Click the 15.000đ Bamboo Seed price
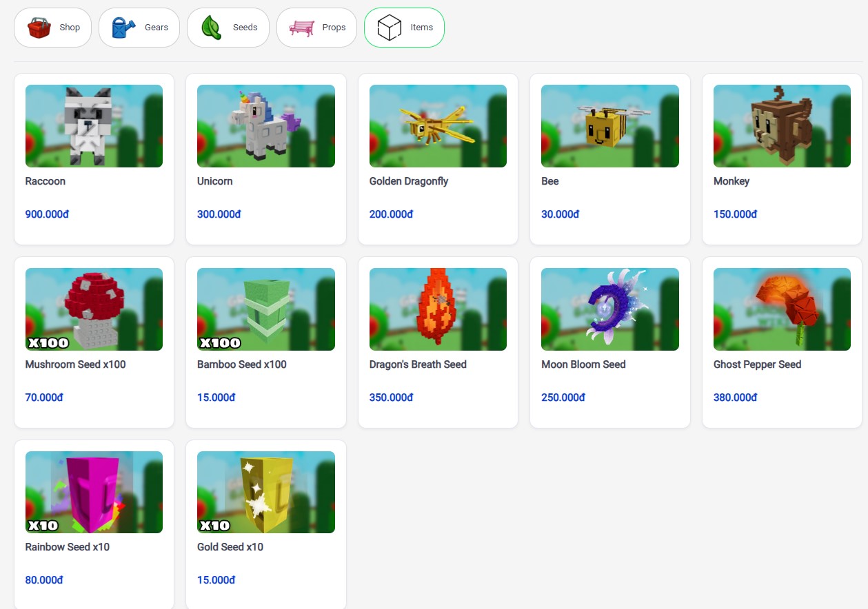Screen dimensions: 868x609 (216, 398)
